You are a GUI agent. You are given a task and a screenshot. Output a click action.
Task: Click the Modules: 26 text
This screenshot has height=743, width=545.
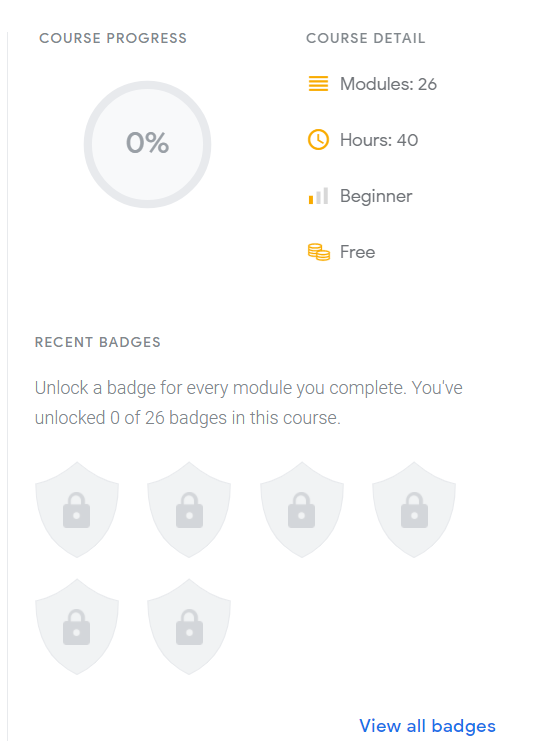pyautogui.click(x=388, y=84)
